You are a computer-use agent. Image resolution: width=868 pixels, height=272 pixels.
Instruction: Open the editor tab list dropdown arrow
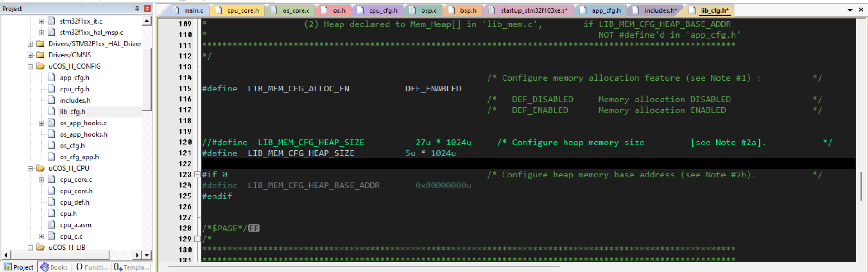[850, 10]
